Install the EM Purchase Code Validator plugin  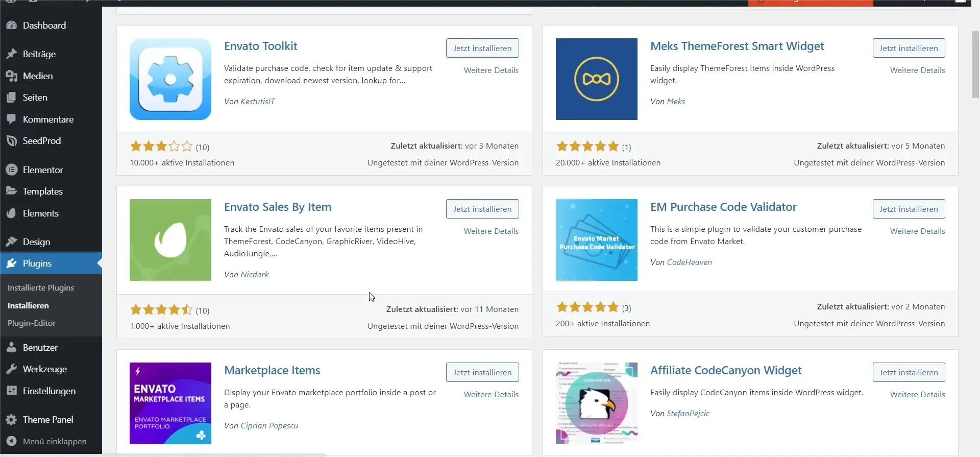click(908, 209)
